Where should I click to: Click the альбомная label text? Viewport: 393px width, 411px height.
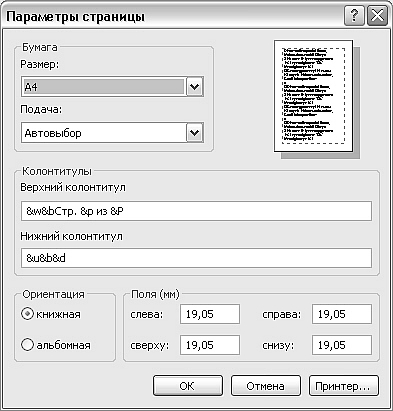[x=63, y=345]
